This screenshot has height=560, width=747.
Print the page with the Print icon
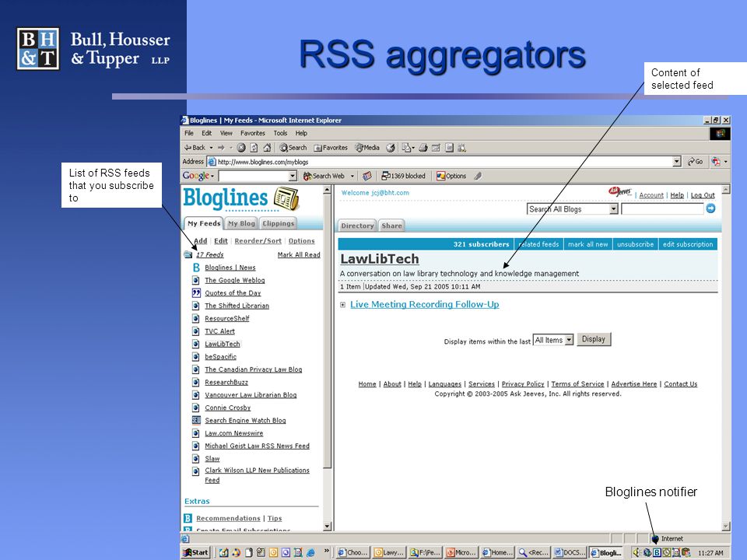click(x=423, y=148)
